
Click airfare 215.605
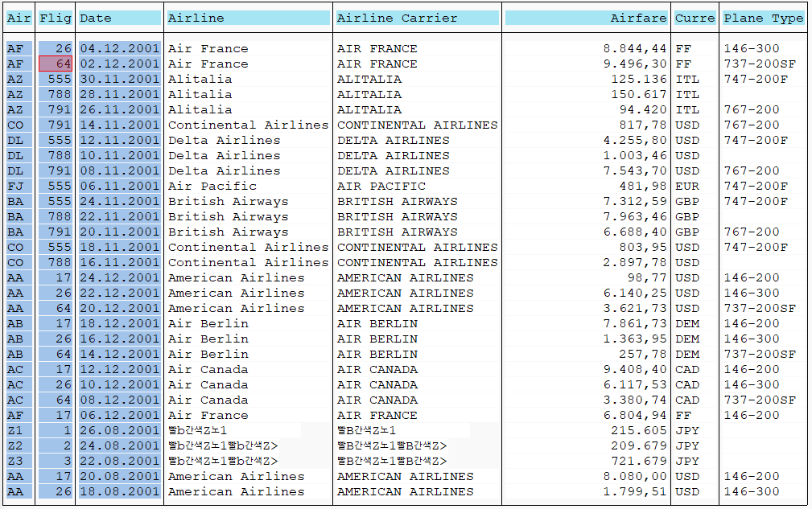click(x=638, y=430)
